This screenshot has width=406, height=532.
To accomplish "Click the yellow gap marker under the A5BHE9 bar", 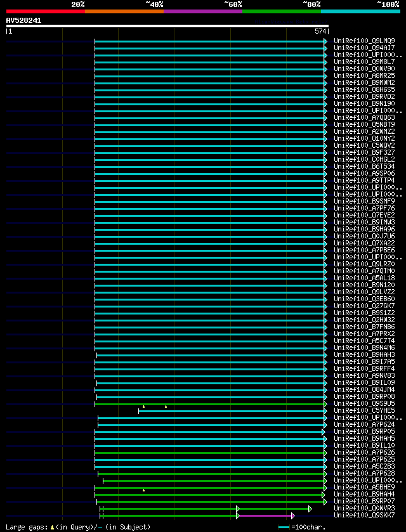I will (143, 490).
